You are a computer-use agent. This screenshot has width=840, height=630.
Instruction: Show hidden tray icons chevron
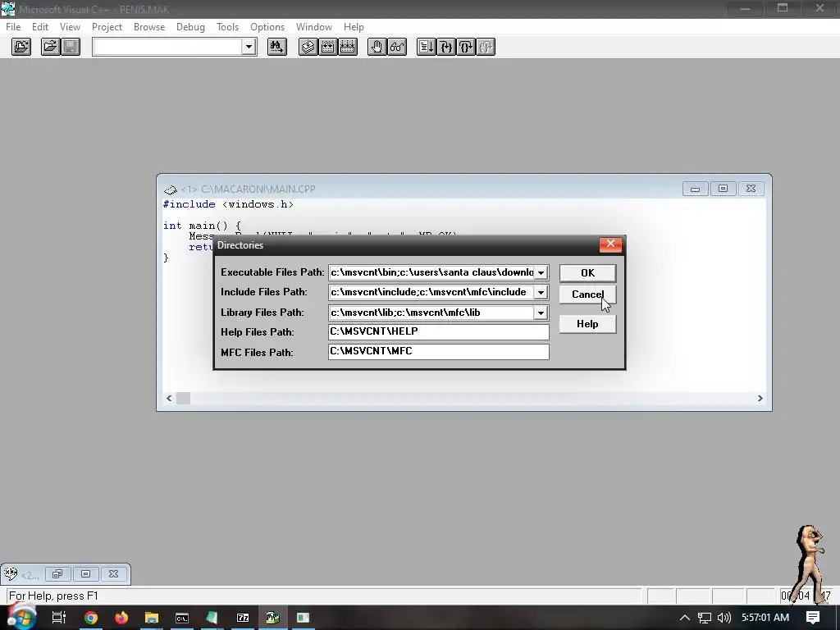pyautogui.click(x=685, y=618)
